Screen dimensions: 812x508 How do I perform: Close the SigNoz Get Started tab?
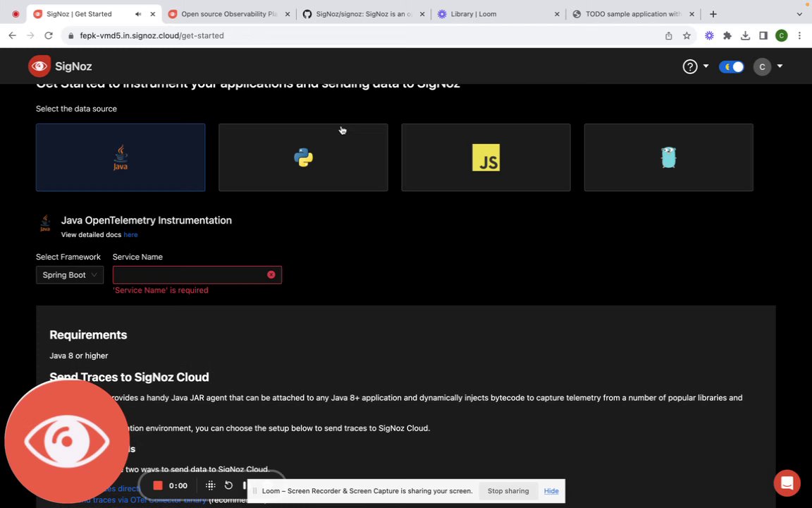click(153, 15)
